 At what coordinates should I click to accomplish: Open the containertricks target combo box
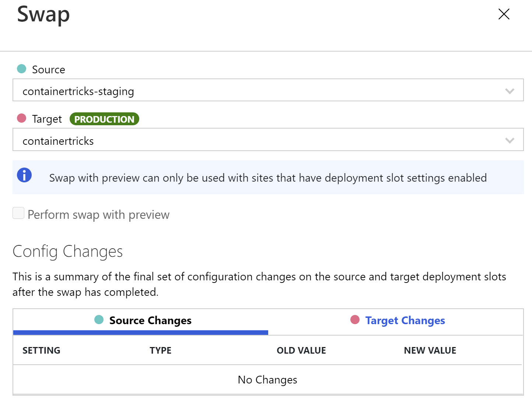pyautogui.click(x=268, y=139)
